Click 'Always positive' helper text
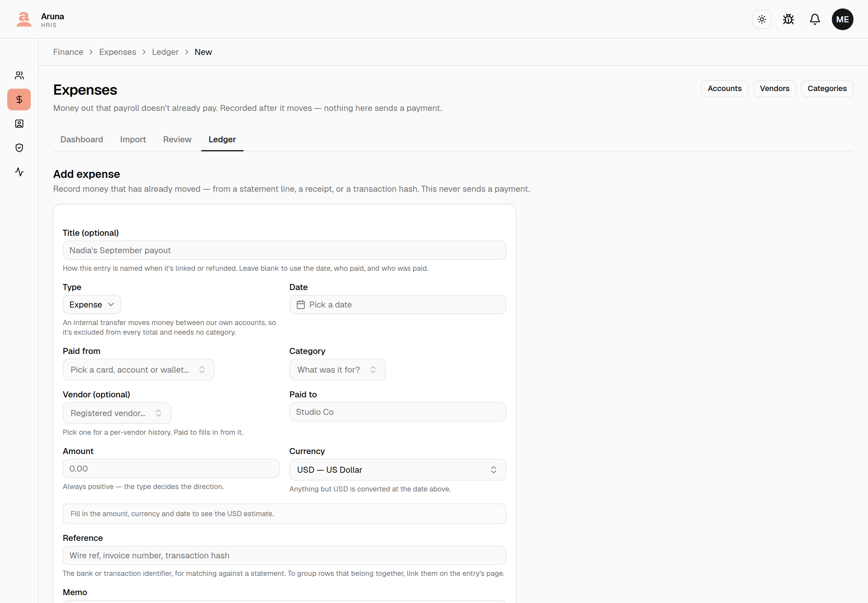This screenshot has height=603, width=868. [143, 487]
